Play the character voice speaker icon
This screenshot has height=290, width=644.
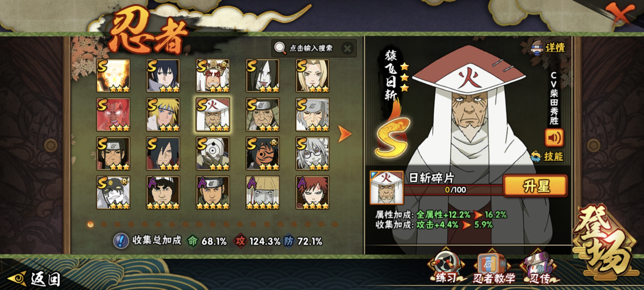[554, 138]
